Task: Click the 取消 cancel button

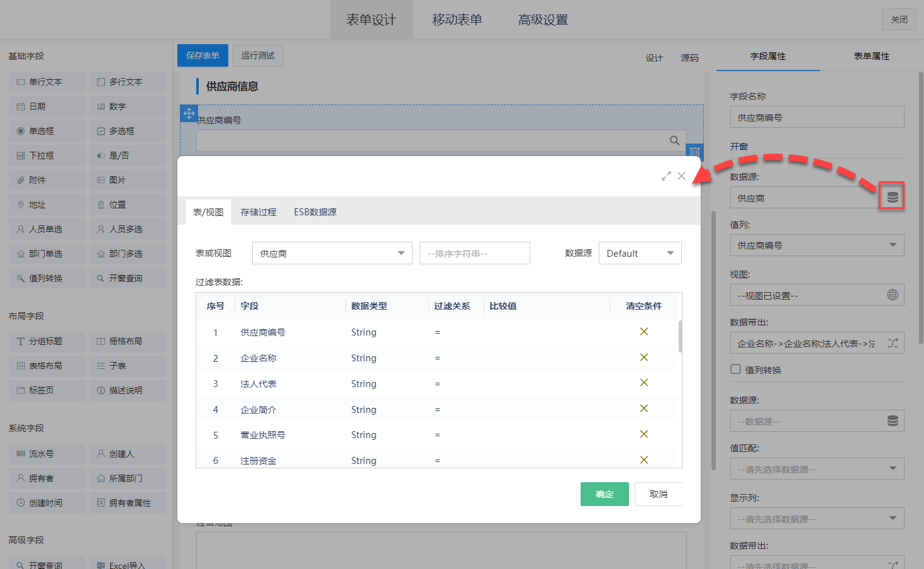Action: point(659,494)
